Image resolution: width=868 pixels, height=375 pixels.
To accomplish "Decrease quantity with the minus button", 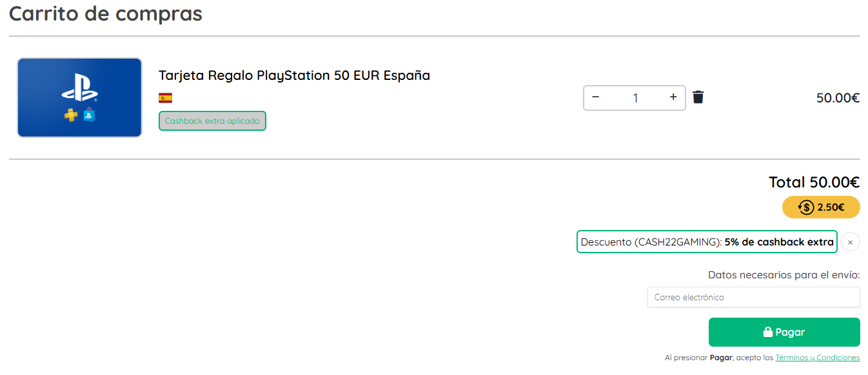I will tap(596, 97).
